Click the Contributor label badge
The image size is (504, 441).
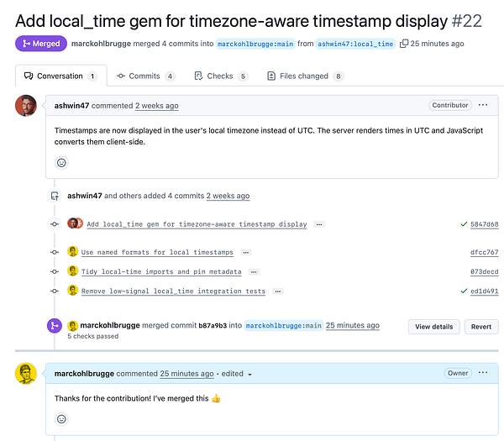(450, 105)
